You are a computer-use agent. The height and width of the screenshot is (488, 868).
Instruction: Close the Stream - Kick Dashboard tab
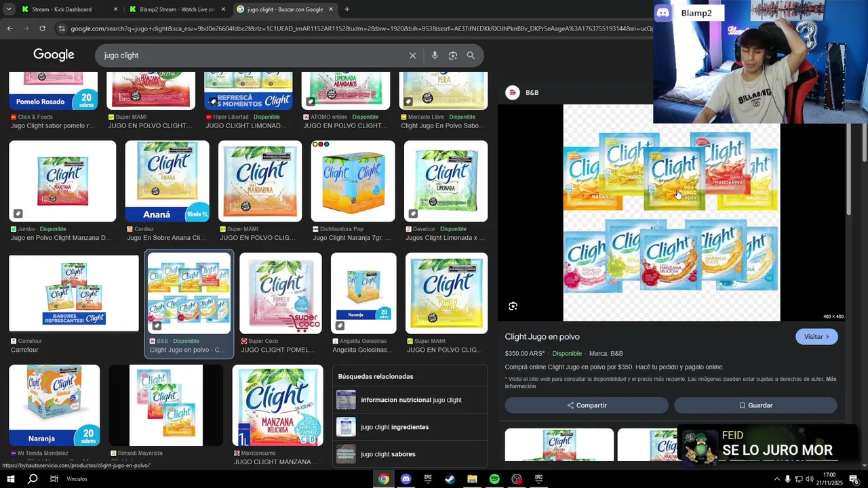click(x=115, y=9)
